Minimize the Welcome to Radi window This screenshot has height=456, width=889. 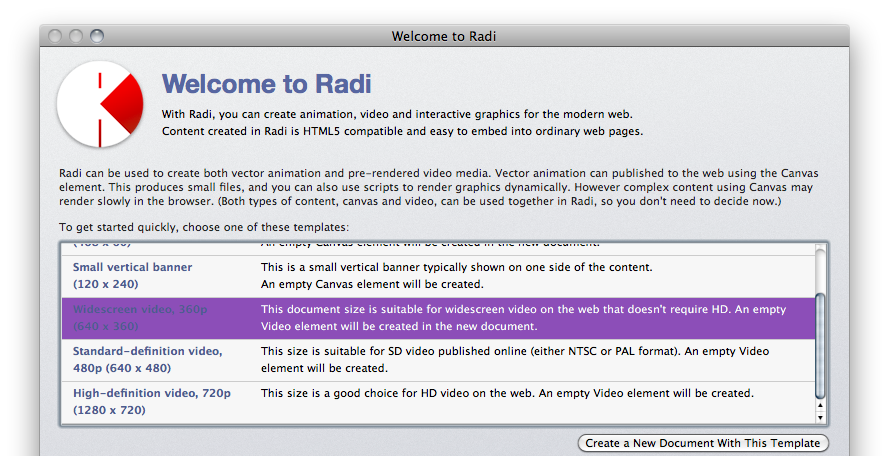(76, 36)
